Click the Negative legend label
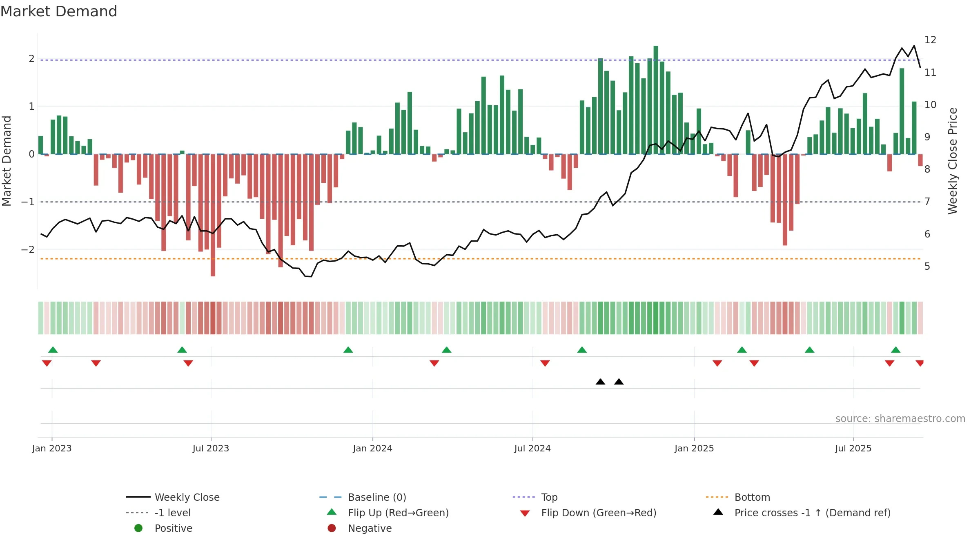The image size is (980, 551). point(370,528)
